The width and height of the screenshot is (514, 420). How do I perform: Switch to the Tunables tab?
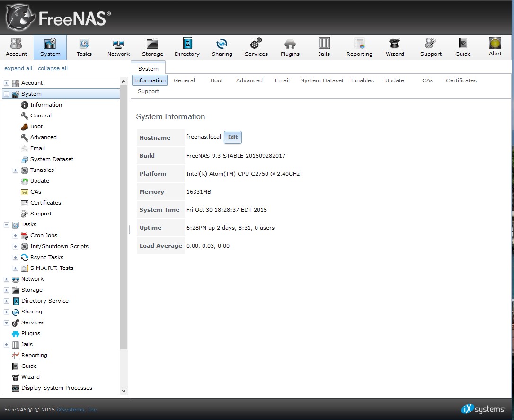pyautogui.click(x=362, y=80)
